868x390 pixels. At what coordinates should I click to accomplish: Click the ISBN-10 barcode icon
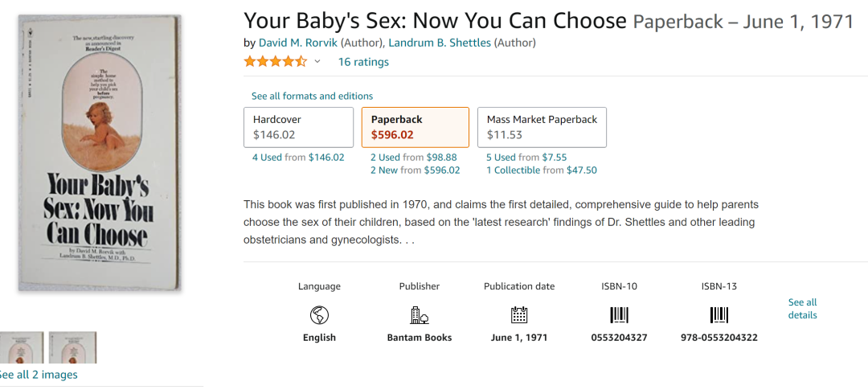[619, 314]
